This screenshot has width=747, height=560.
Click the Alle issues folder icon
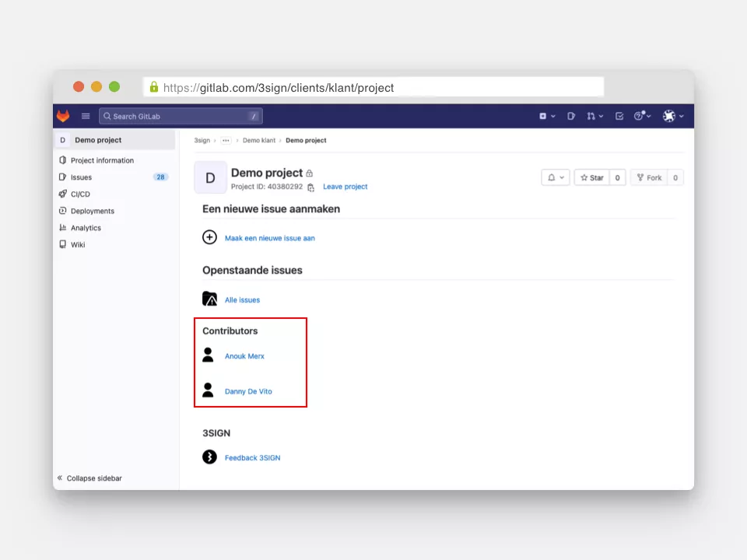[209, 299]
